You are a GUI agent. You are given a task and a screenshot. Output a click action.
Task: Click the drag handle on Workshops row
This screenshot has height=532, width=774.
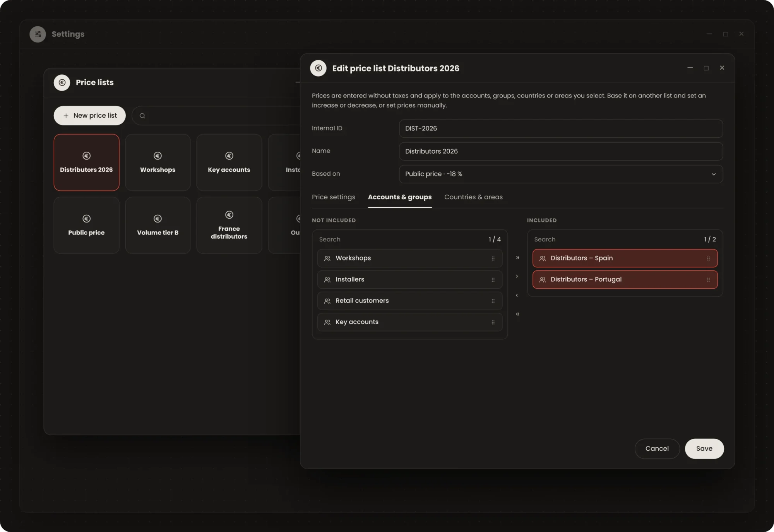(493, 258)
